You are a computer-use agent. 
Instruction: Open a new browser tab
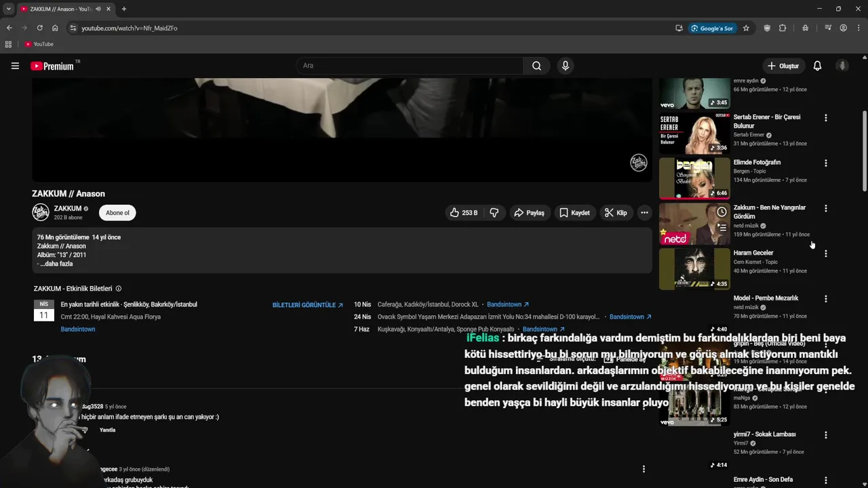(123, 9)
